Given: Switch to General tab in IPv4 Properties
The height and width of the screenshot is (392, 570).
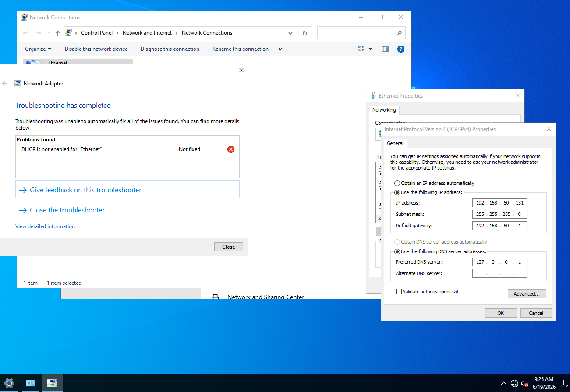Looking at the screenshot, I should (x=395, y=143).
